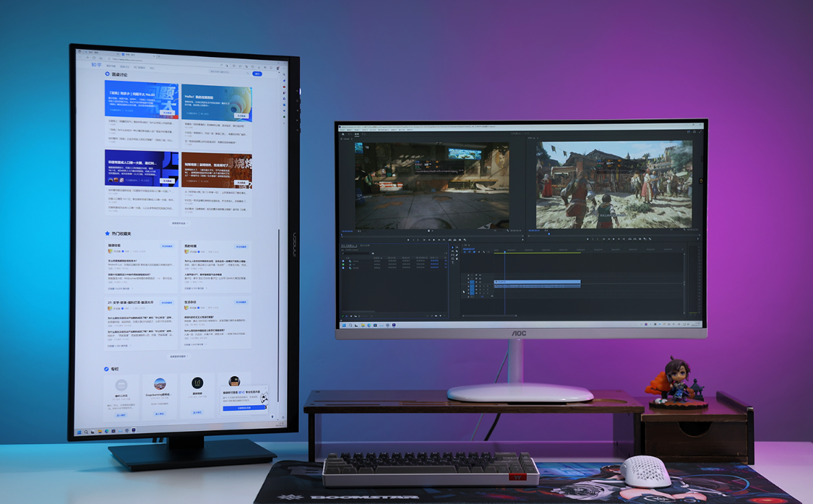Open Program monitor button editor plus
This screenshot has height=504, width=813.
698,239
